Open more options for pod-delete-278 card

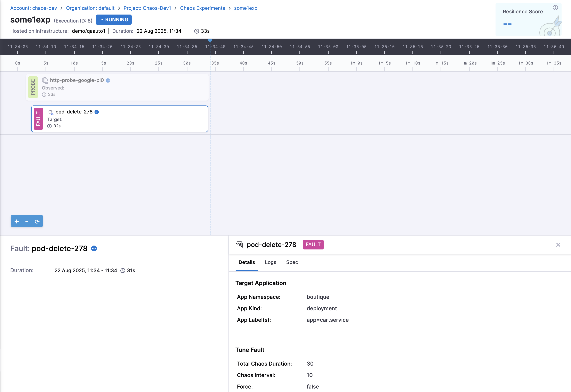pos(97,112)
